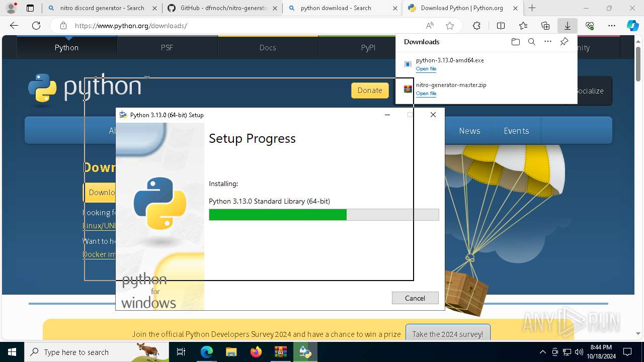Open volume control in system tray
644x362 pixels.
579,352
